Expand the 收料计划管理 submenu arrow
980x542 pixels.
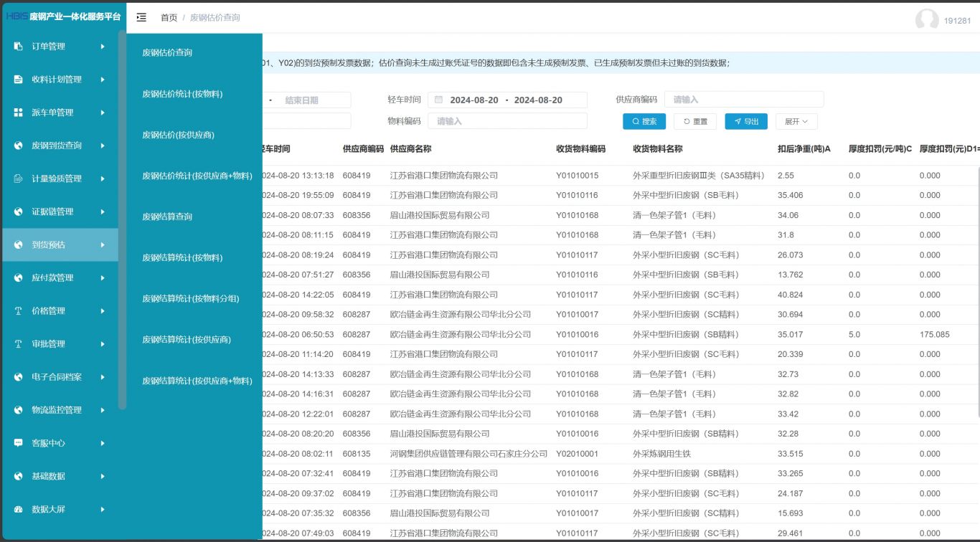[x=103, y=80]
